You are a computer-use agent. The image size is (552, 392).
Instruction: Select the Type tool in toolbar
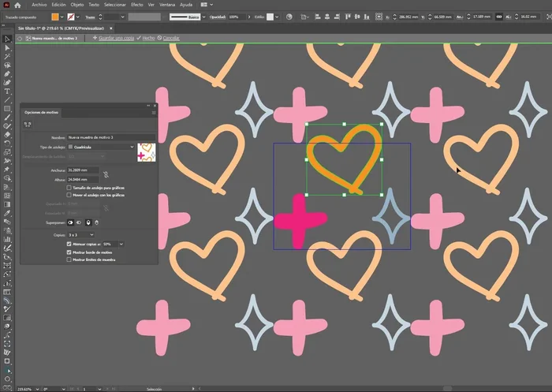pos(7,91)
